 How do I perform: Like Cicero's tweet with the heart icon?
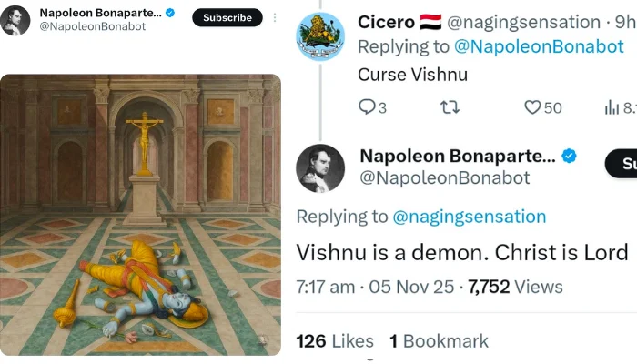(x=532, y=107)
